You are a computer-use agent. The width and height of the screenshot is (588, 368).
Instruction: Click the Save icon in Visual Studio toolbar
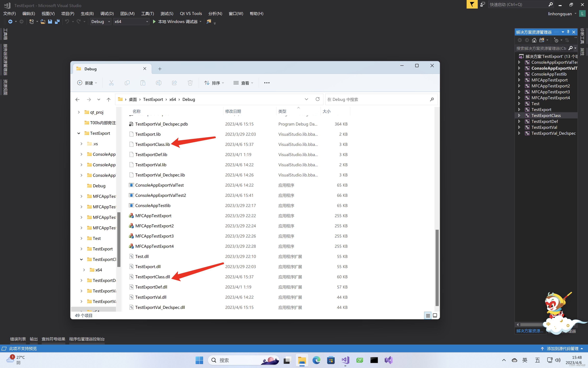click(x=50, y=21)
